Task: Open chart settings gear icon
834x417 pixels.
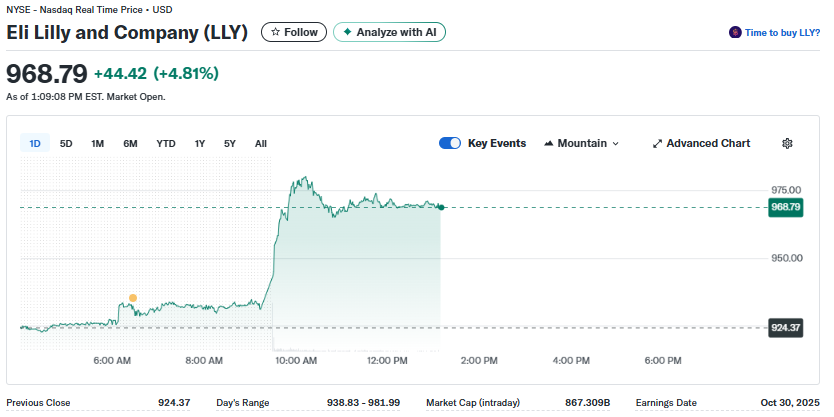Action: point(787,143)
